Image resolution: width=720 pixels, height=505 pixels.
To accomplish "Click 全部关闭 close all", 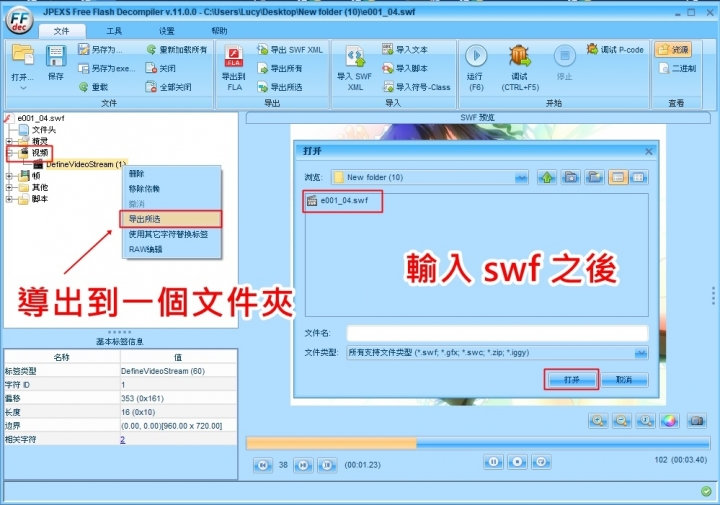I will (168, 87).
